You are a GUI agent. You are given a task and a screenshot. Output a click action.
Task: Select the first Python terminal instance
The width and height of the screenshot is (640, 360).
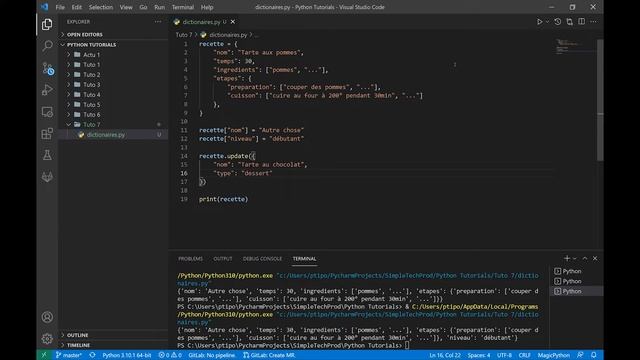[x=576, y=271]
